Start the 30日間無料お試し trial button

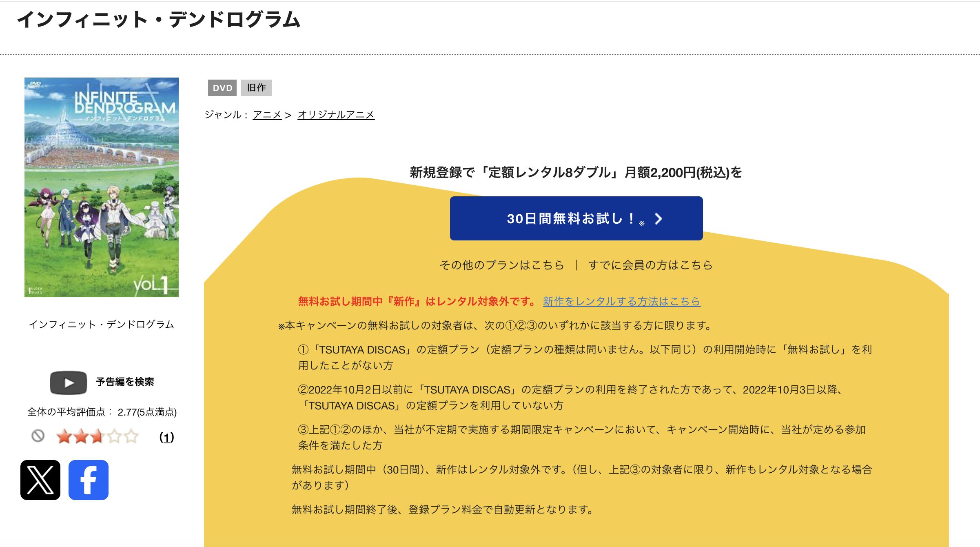[576, 218]
